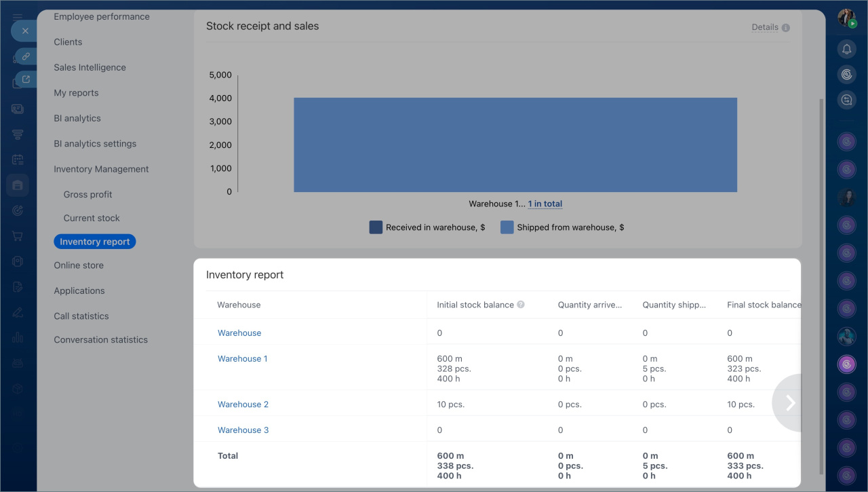
Task: Click the calendar icon in left sidebar
Action: 18,159
